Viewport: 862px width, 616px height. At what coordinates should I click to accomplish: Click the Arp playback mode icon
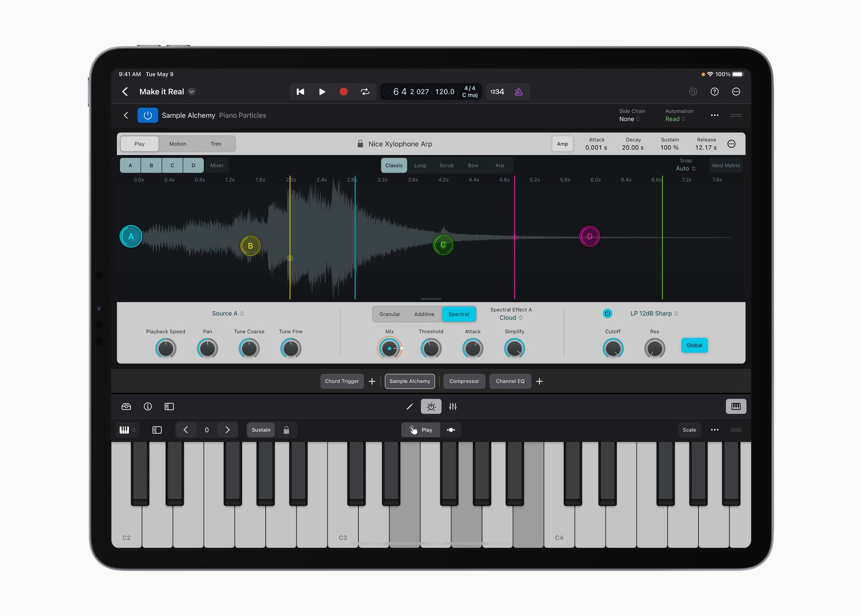tap(493, 167)
